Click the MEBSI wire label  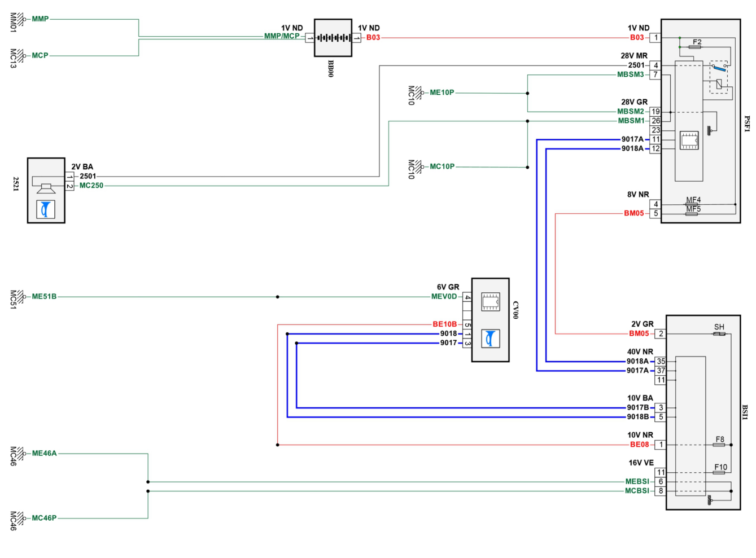637,482
